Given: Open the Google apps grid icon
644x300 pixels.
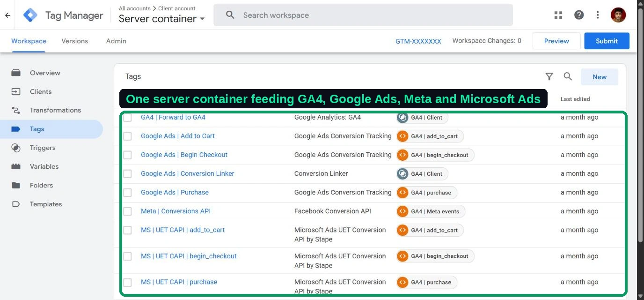Looking at the screenshot, I should point(558,15).
